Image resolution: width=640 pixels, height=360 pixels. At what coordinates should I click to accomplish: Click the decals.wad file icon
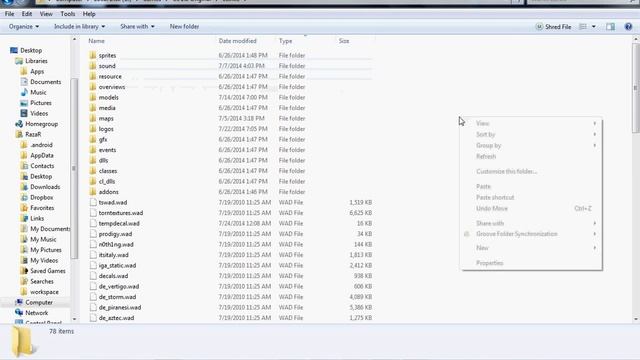pos(93,276)
